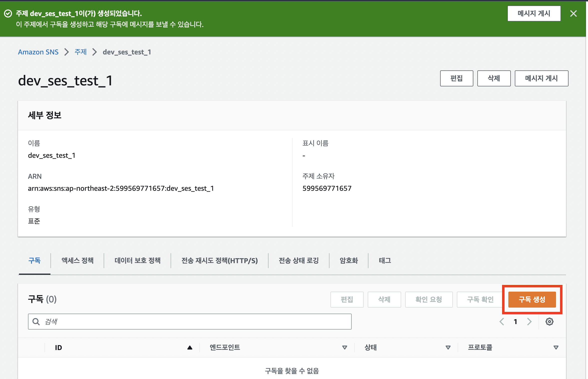Open subscription table settings gear

(549, 322)
